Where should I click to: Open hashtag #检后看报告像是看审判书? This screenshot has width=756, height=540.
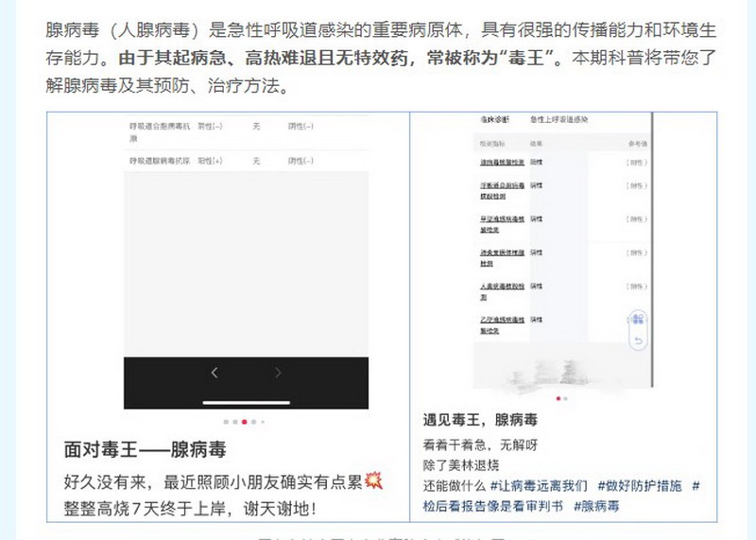click(x=492, y=506)
